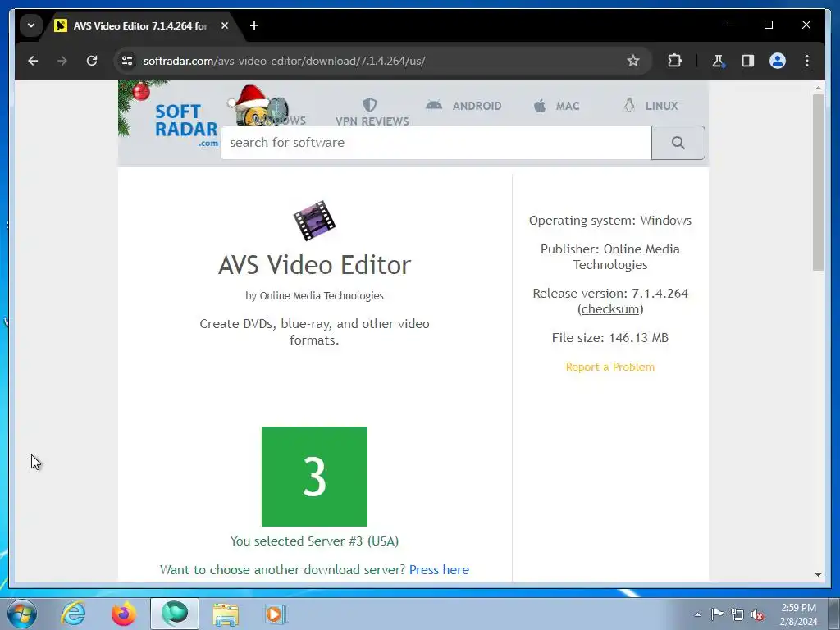The width and height of the screenshot is (840, 630).
Task: Open the checksum link
Action: 610,309
